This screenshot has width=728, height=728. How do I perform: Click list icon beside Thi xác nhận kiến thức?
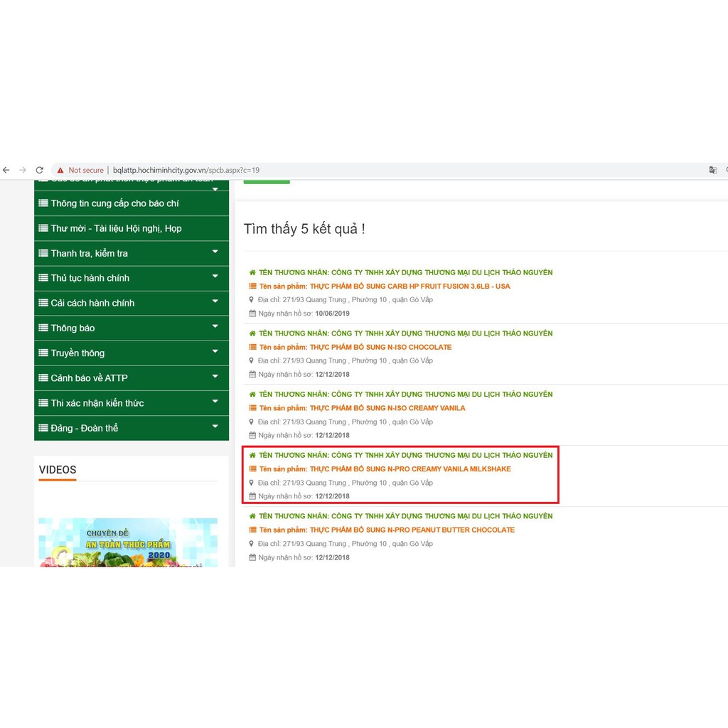[43, 403]
